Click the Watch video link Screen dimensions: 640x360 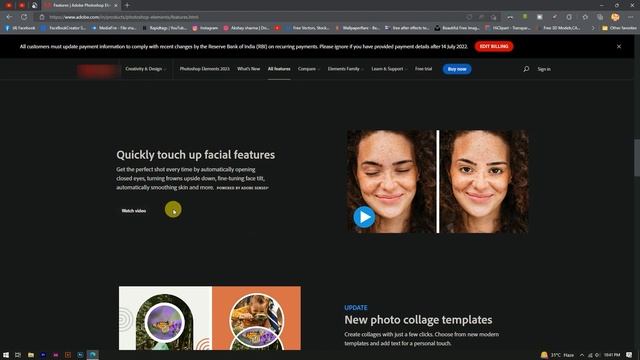(134, 211)
